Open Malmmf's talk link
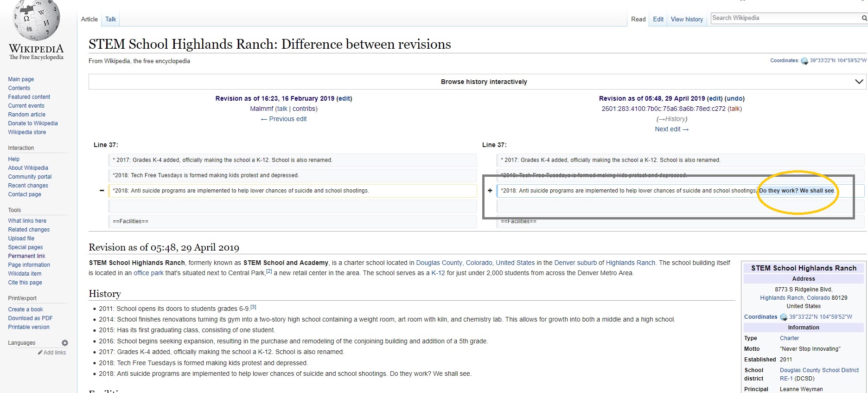Viewport: 868px width, 393px height. point(282,109)
